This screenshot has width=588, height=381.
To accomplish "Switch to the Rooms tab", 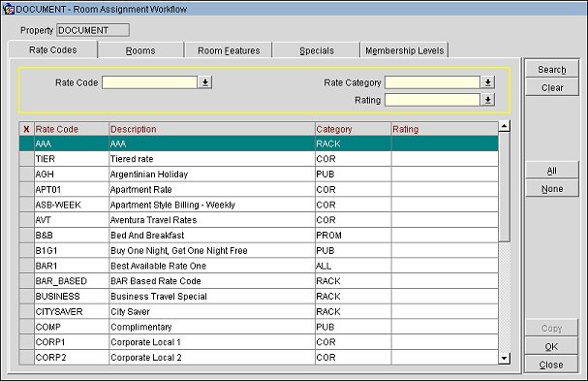I will (140, 50).
